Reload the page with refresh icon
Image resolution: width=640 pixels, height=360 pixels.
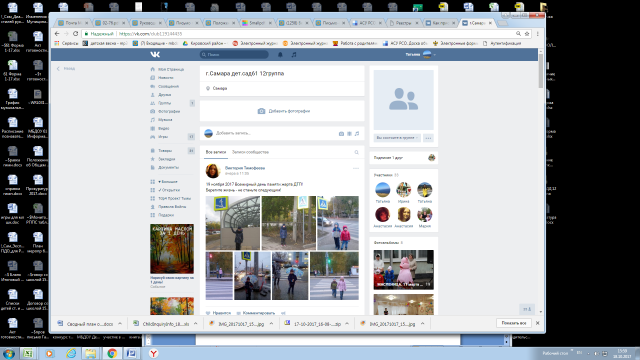pyautogui.click(x=76, y=34)
